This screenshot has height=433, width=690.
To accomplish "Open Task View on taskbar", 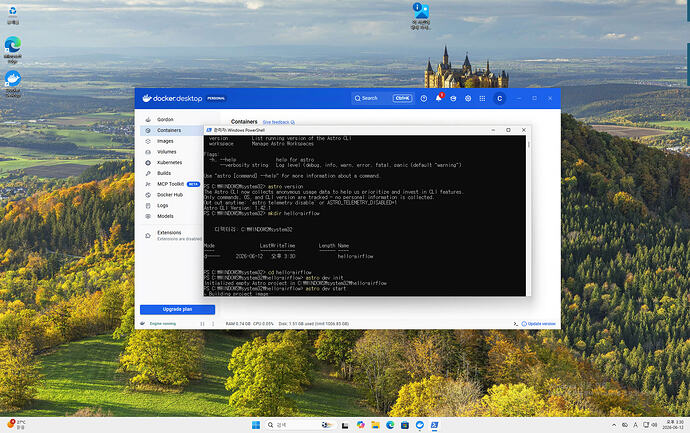I will (x=345, y=425).
